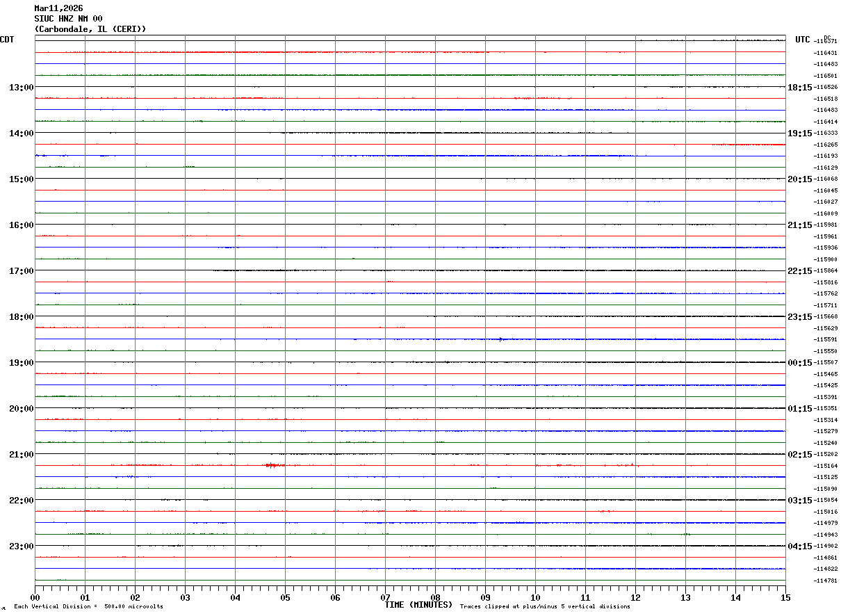Click minute tick label 03 on the axis

[185, 597]
